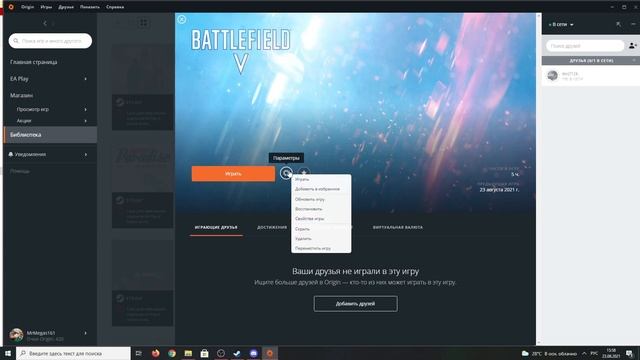Viewport: 640px width, 360px height.
Task: Minimize the friends panel with dash icon
Action: pyautogui.click(x=633, y=24)
